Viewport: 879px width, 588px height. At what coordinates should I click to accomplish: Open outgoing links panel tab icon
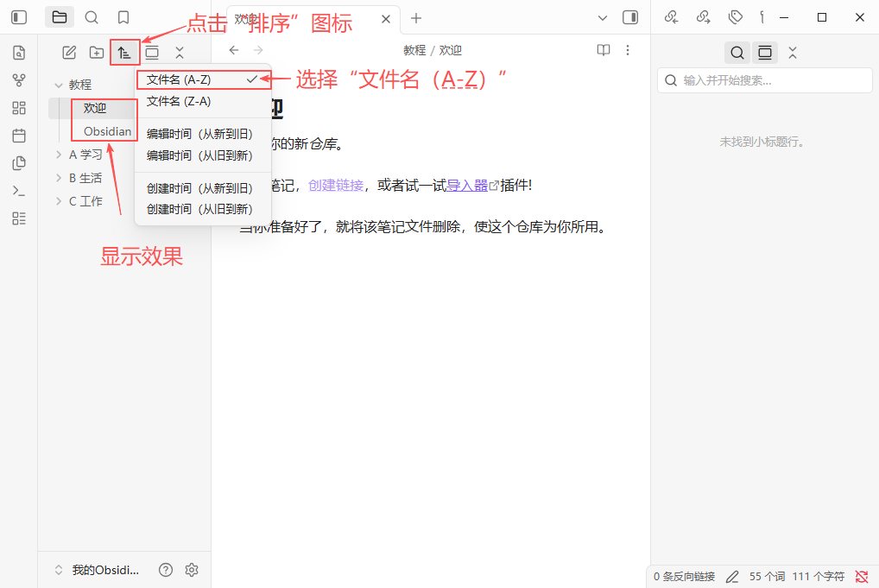pyautogui.click(x=704, y=17)
